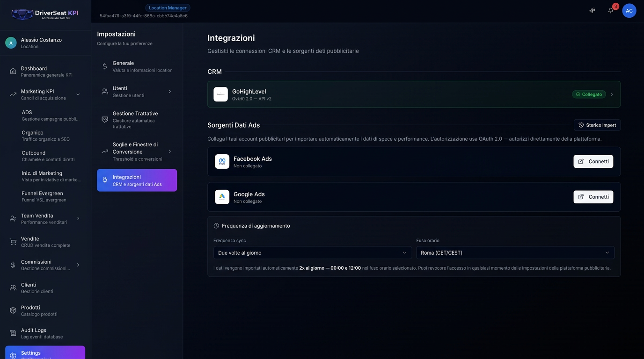
Task: Click the Storico Import button
Action: (597, 125)
